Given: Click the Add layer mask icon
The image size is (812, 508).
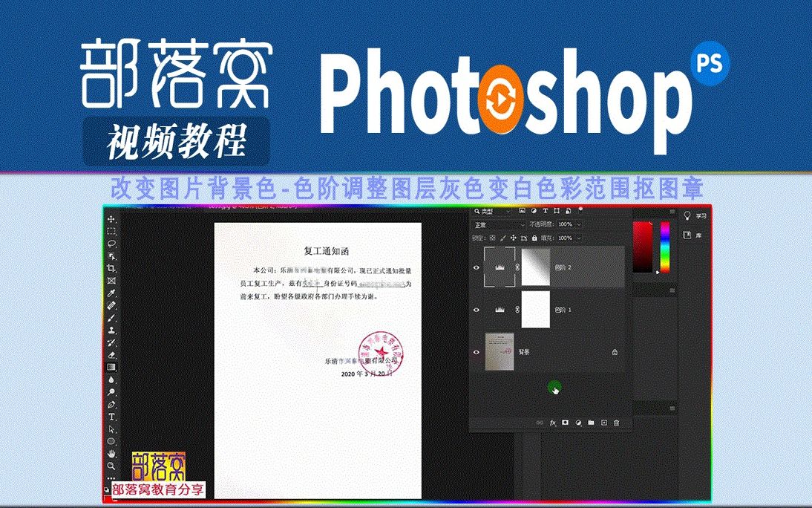Looking at the screenshot, I should [564, 422].
